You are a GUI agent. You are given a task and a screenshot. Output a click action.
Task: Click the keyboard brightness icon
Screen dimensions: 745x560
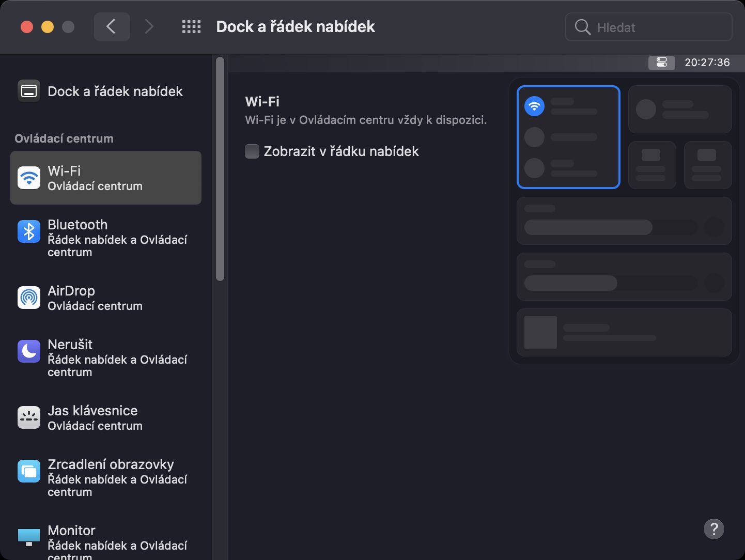pyautogui.click(x=29, y=417)
